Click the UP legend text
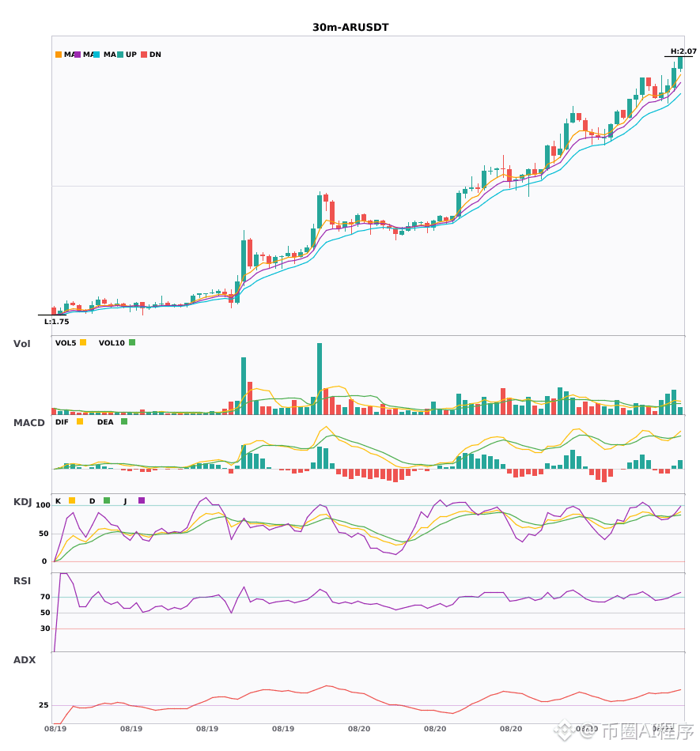The image size is (700, 751). pyautogui.click(x=131, y=55)
